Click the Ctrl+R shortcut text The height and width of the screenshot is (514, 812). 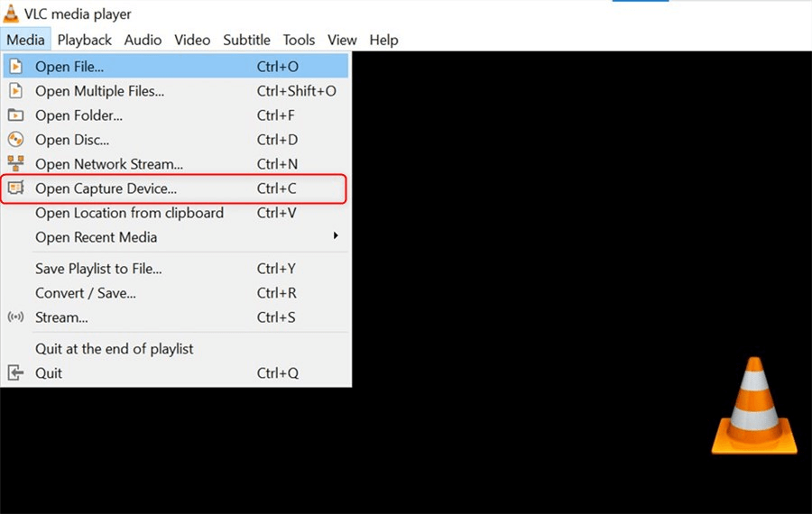click(277, 292)
